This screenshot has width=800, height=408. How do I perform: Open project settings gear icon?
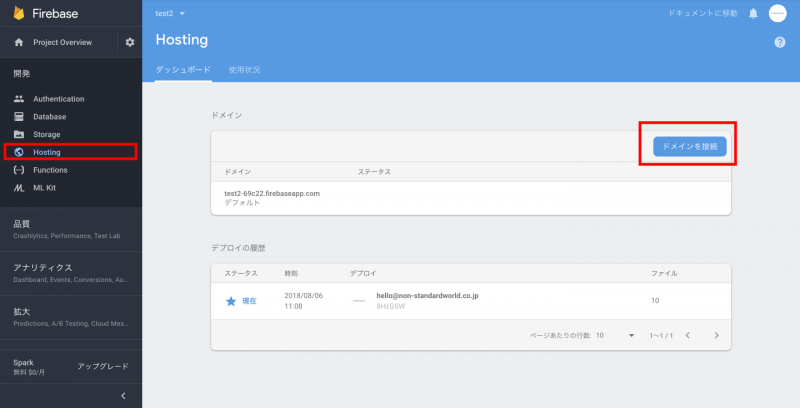tap(130, 42)
